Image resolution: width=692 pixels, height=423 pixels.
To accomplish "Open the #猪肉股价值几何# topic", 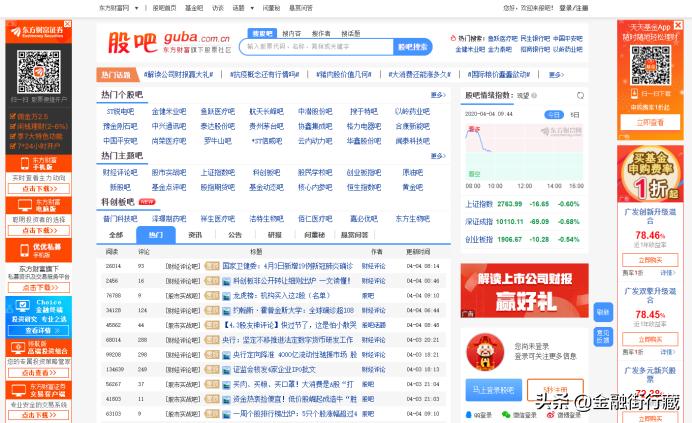I will click(344, 75).
